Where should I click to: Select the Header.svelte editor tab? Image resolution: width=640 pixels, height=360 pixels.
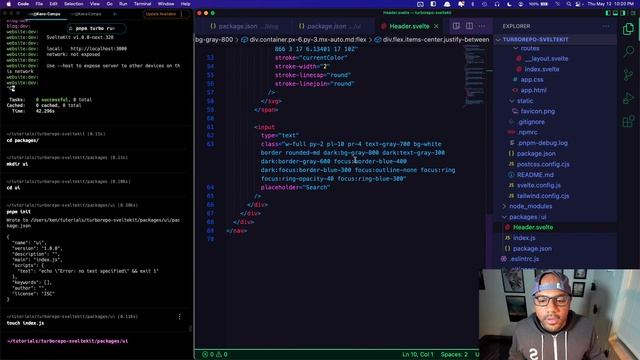(x=409, y=26)
